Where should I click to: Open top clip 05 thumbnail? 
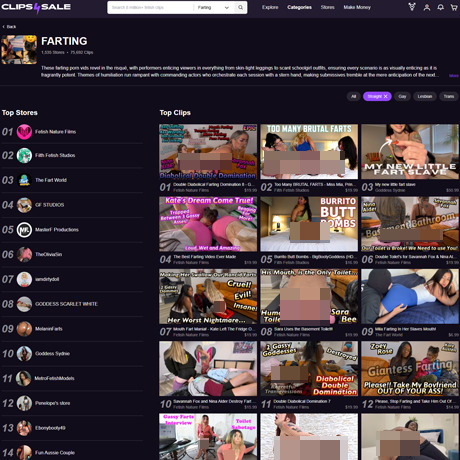[309, 224]
